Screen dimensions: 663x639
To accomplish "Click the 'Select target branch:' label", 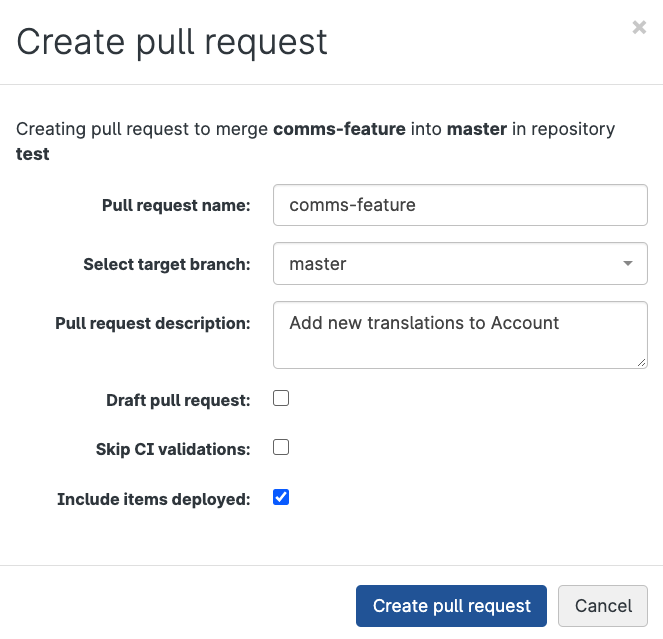I will tap(166, 265).
